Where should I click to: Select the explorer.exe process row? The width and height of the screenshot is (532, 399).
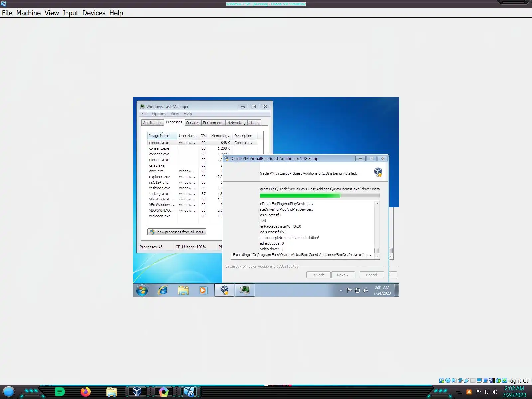[185, 177]
